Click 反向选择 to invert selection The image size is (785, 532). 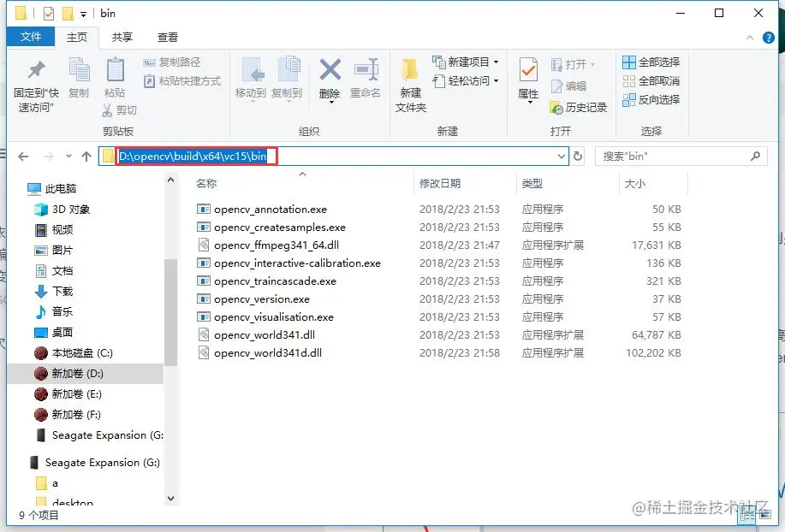[655, 101]
